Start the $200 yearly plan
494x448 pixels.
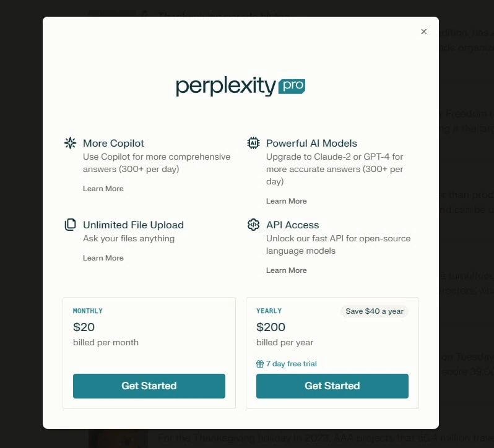tap(332, 386)
